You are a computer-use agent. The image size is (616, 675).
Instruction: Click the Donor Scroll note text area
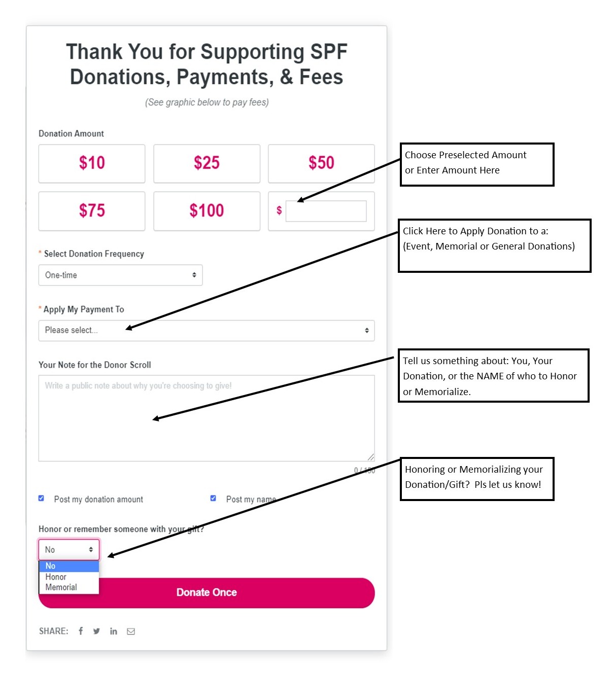206,418
